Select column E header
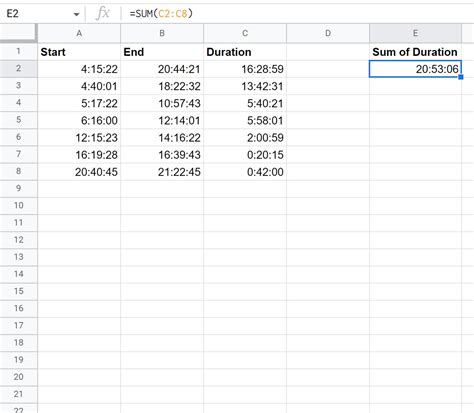The width and height of the screenshot is (474, 413). coord(415,33)
